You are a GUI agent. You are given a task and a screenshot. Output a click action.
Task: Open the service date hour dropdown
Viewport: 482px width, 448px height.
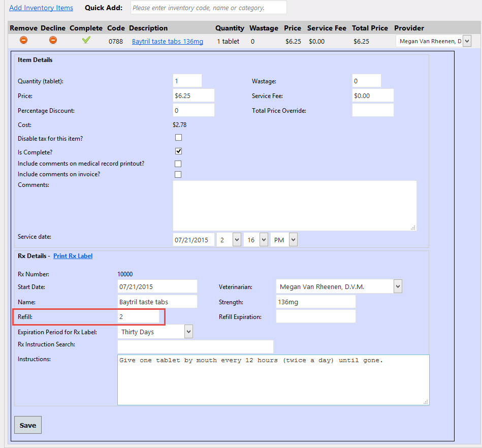pos(237,240)
